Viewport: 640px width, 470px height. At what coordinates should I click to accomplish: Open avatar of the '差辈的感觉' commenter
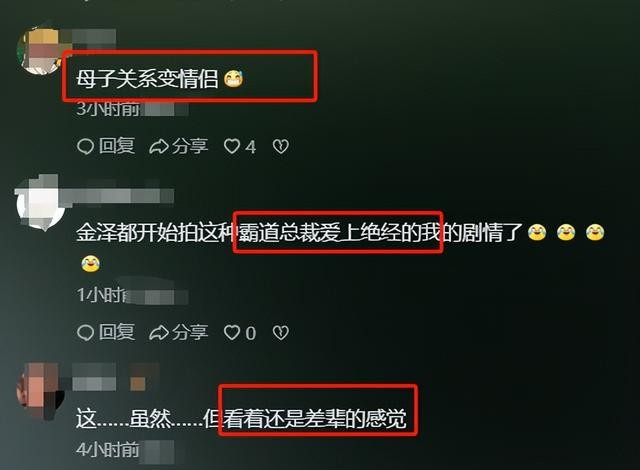[40, 392]
